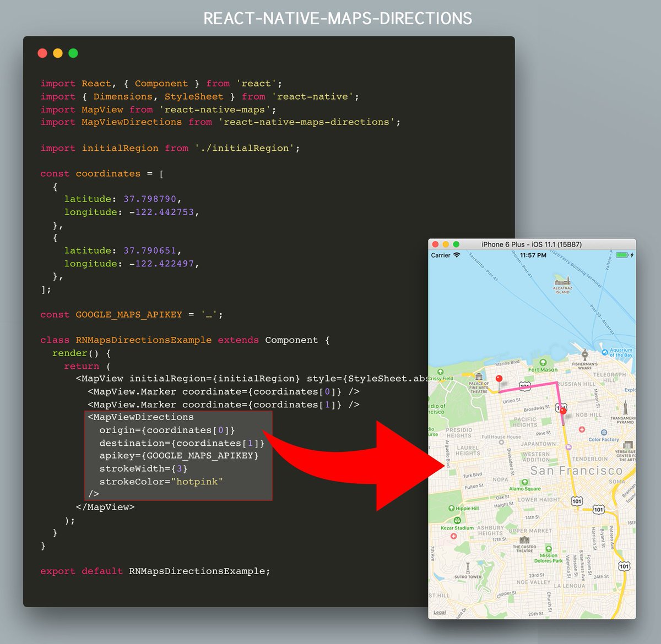Screen dimensions: 661x644
Task: Tap the Noe Valley neighborhood label
Action: 533,582
